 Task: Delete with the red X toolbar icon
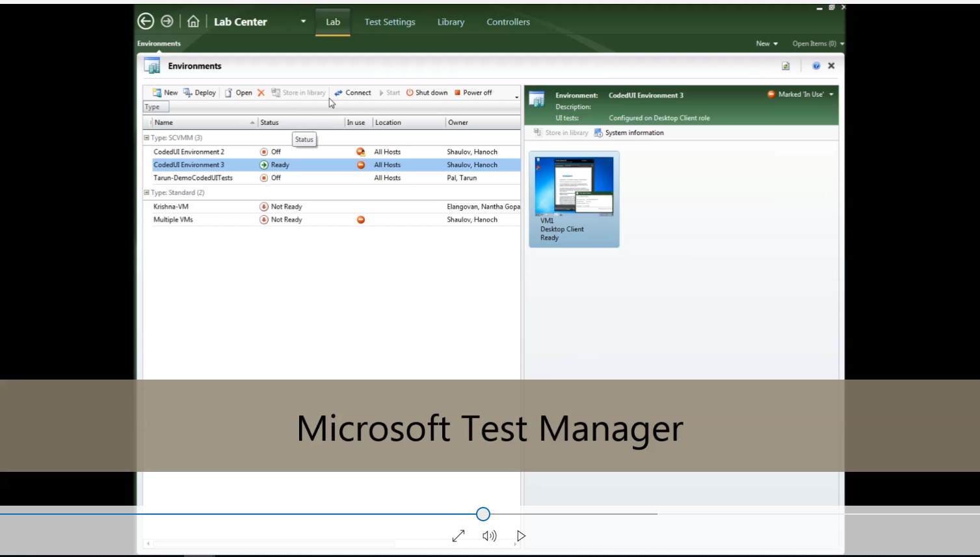tap(261, 93)
